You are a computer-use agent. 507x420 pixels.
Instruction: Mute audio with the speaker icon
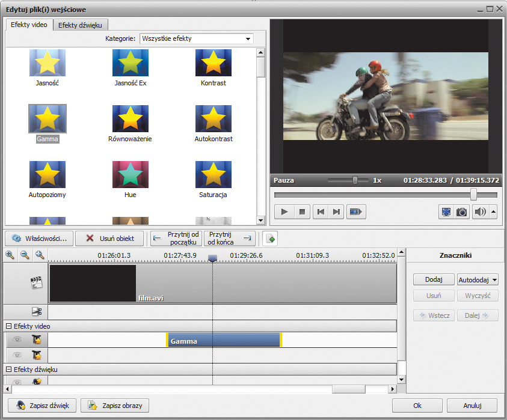coord(480,212)
